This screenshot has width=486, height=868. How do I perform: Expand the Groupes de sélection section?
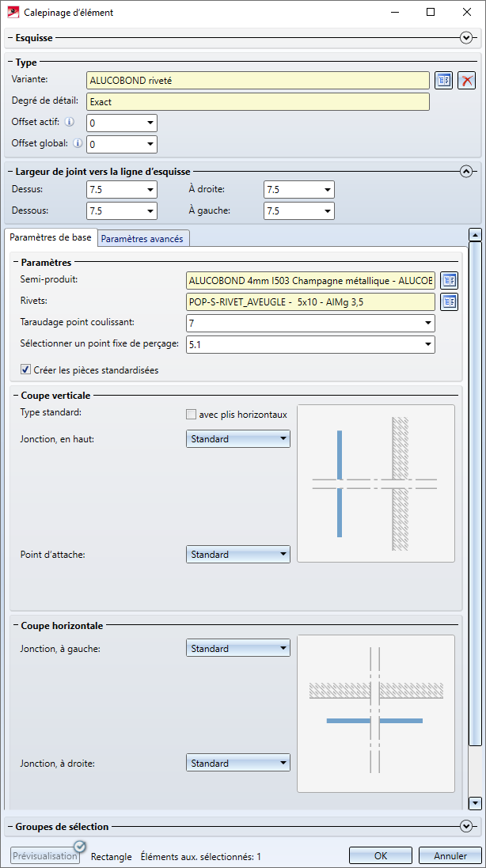click(466, 826)
